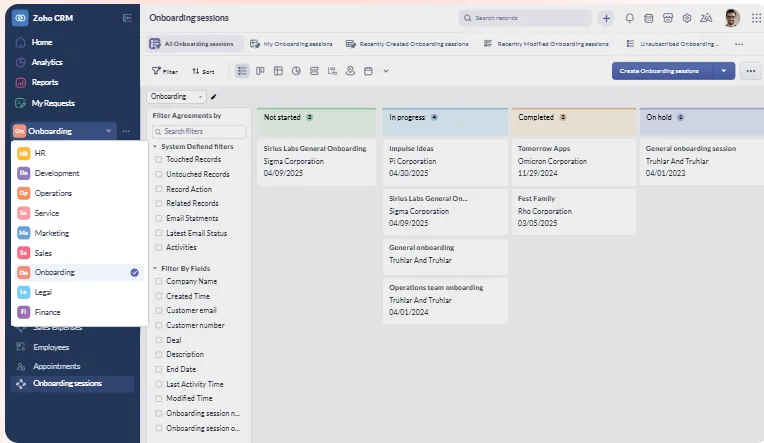Switch to calendar view icon in toolbar
The image size is (764, 443).
(368, 71)
